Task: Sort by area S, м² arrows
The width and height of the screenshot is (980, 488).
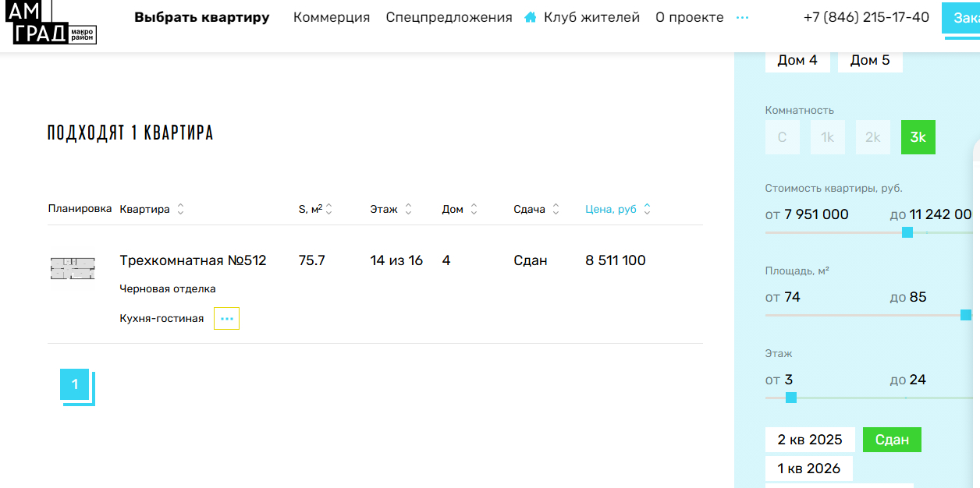Action: point(328,209)
